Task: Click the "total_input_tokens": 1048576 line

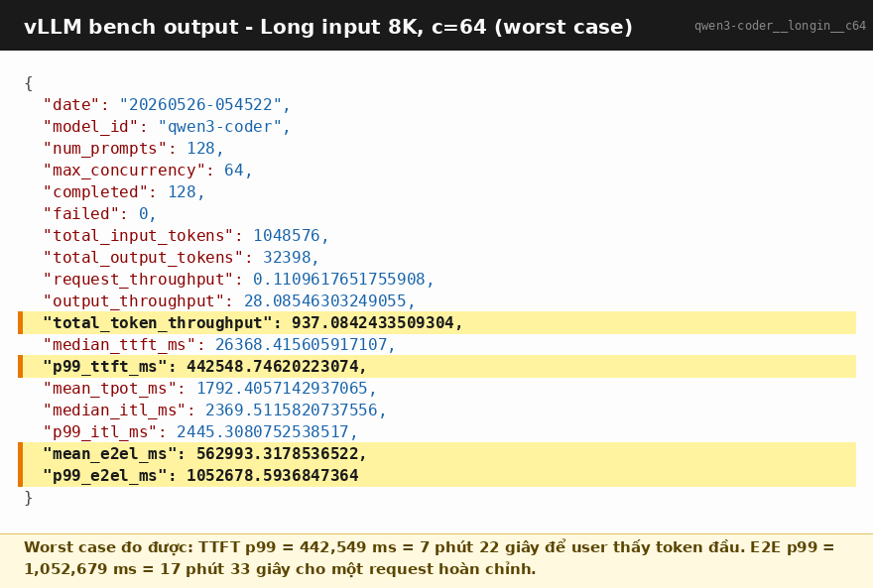Action: click(x=186, y=235)
